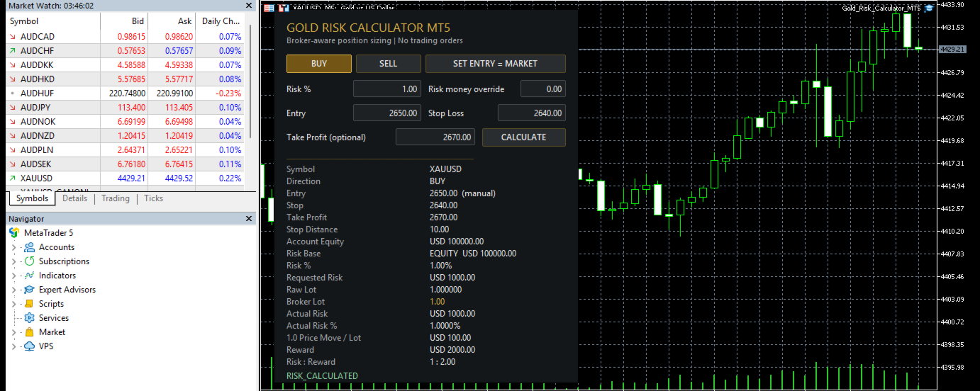
Task: Expand the Expert Advisors tree node
Action: tap(13, 290)
